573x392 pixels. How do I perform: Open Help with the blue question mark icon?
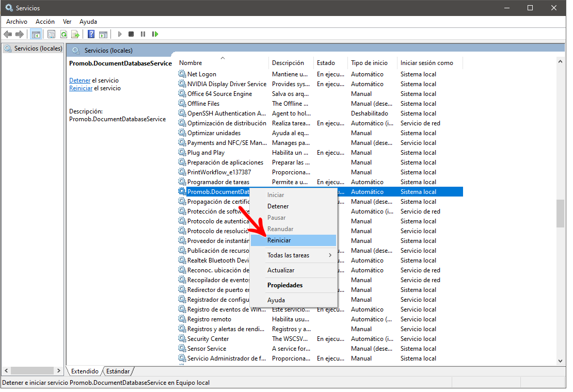91,35
